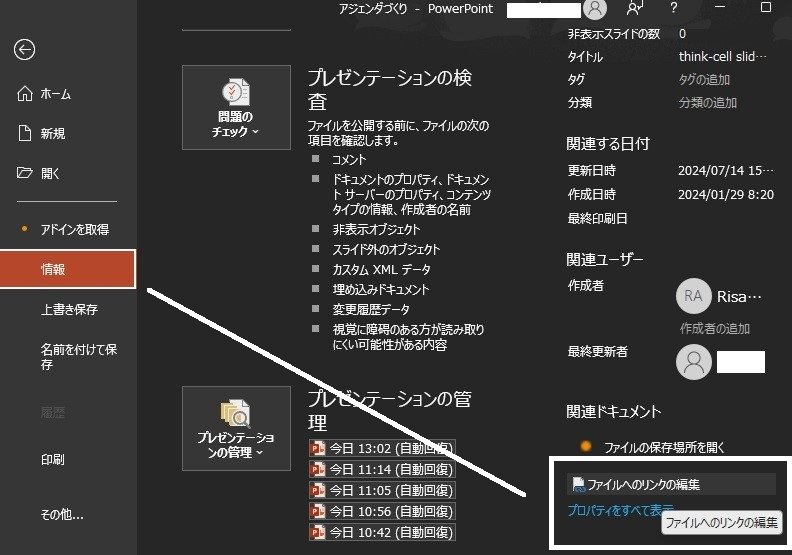Click the 関連ユーザー heading
Viewport: 792px width, 555px height.
click(x=605, y=260)
